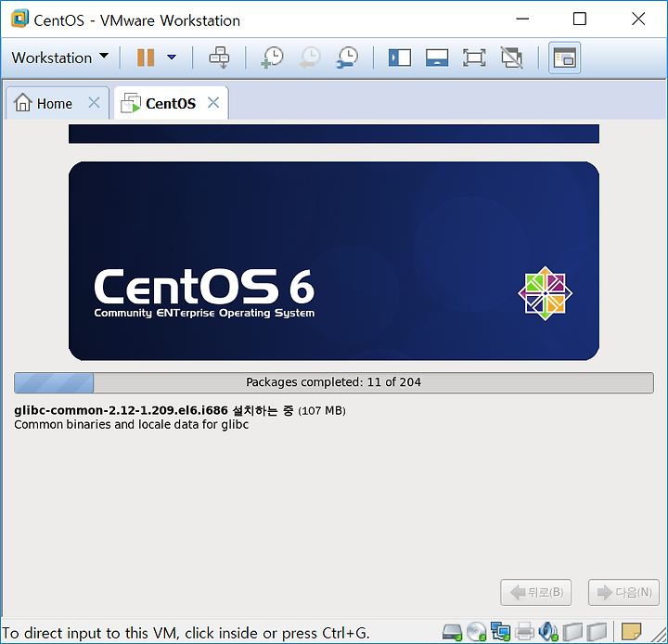Screen dimensions: 668x644
Task: Click 'Common binaries and locale data' description
Action: (131, 425)
